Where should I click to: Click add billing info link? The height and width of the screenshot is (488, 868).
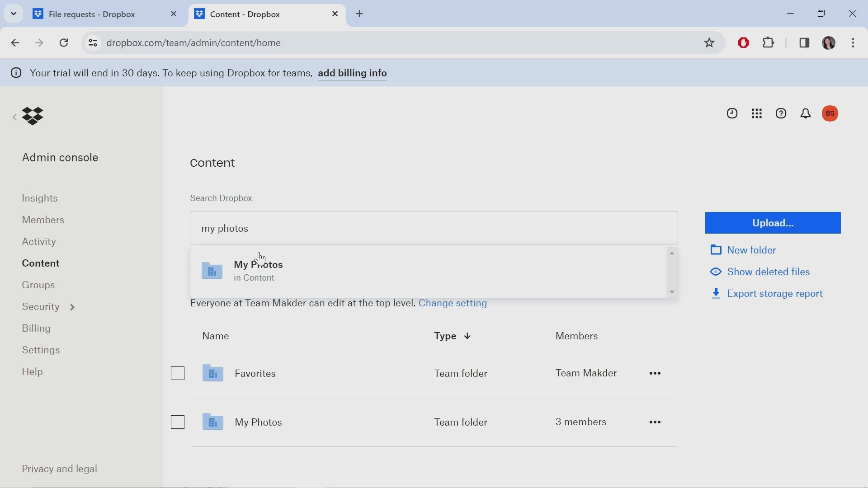click(352, 73)
